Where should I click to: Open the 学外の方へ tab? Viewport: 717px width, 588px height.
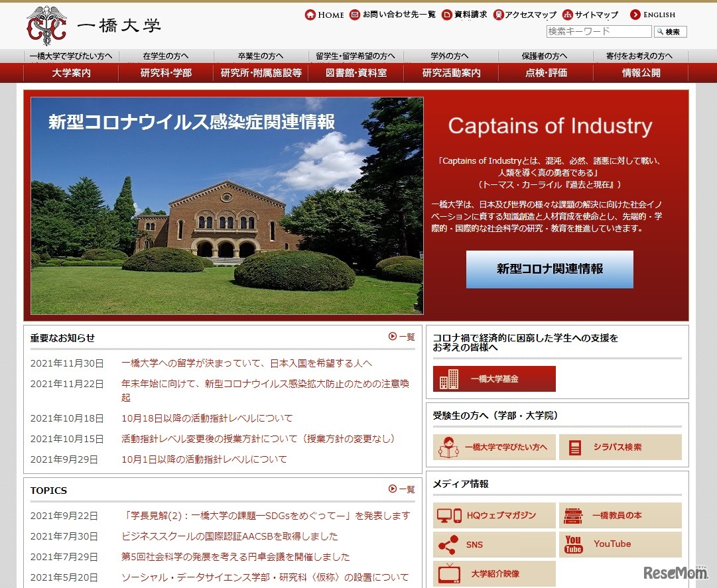pyautogui.click(x=450, y=56)
